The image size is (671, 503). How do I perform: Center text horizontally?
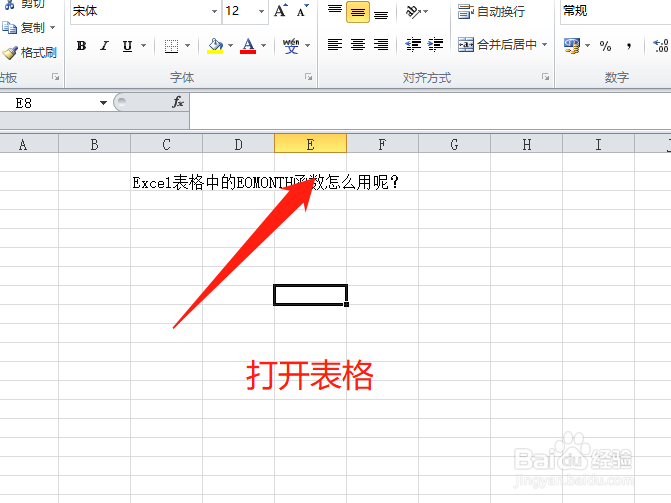pos(358,45)
